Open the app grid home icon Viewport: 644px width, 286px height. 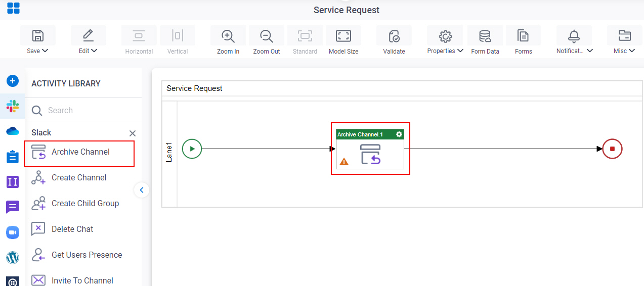point(13,8)
